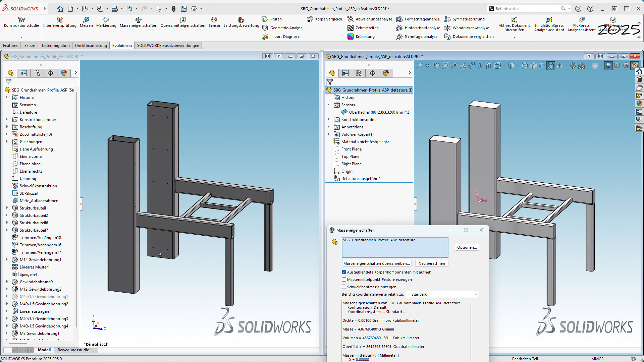Open the Berichtskoordinatenwerte Standard dropdown
The height and width of the screenshot is (362, 644).
[442, 294]
